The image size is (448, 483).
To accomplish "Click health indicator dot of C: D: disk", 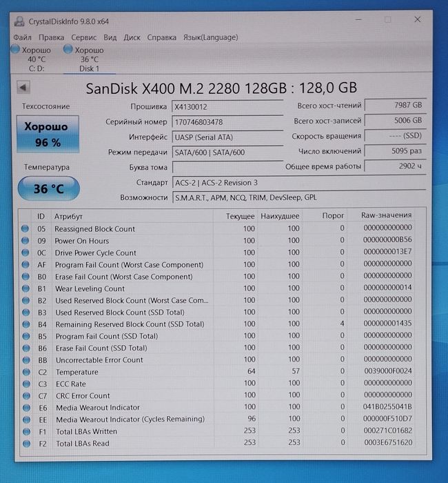I will tap(15, 49).
